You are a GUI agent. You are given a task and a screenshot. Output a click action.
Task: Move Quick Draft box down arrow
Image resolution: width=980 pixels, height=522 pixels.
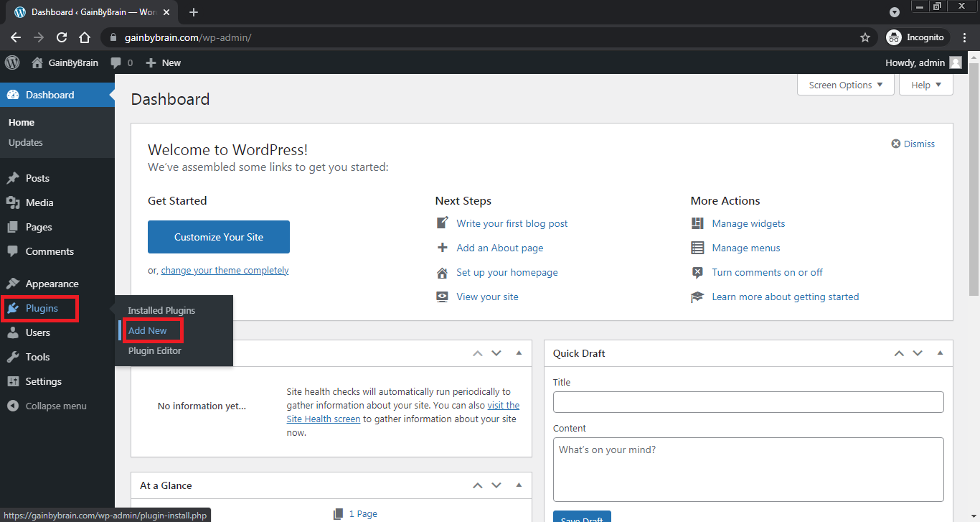click(918, 353)
